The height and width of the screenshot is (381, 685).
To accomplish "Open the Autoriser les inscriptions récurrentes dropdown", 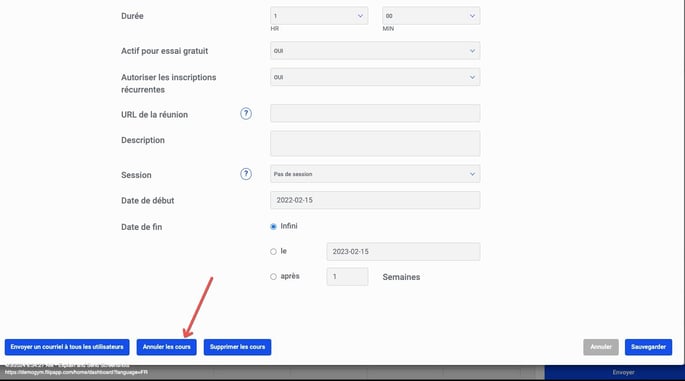I will click(375, 77).
